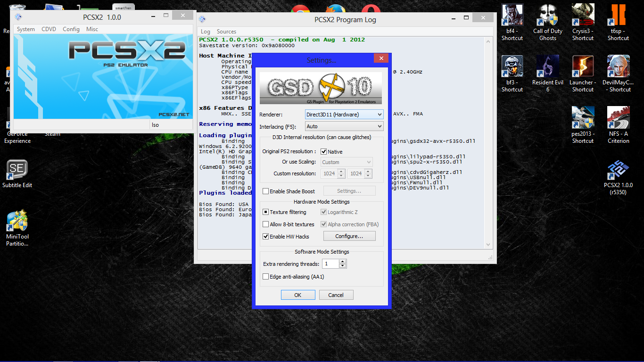This screenshot has height=362, width=644.
Task: Click the GSdx10 plugin logo banner
Action: pyautogui.click(x=321, y=88)
